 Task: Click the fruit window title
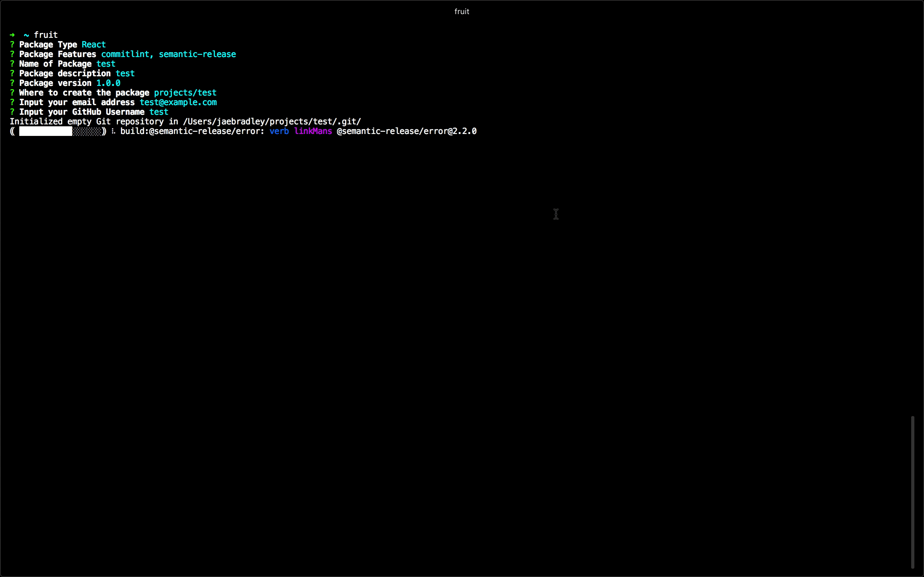tap(462, 12)
